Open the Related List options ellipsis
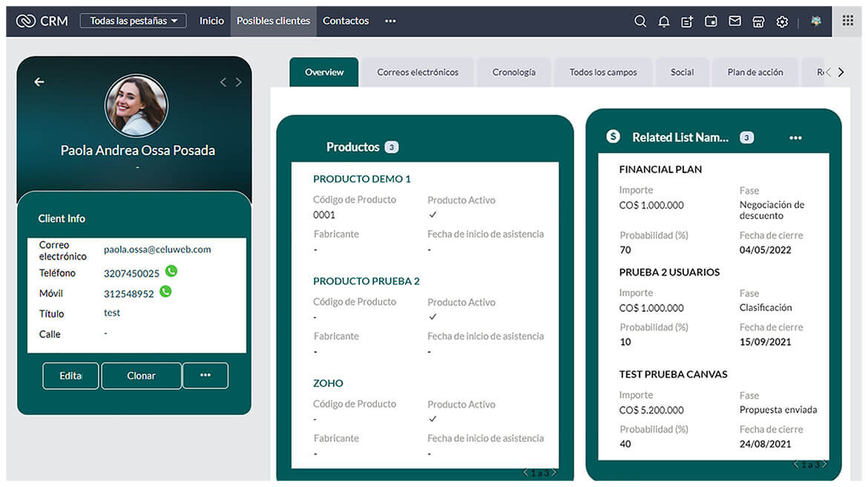868x487 pixels. point(795,138)
